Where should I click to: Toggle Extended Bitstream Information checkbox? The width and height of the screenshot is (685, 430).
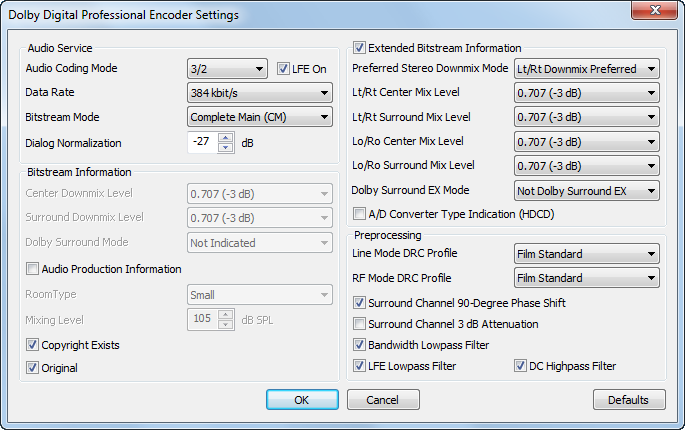(360, 48)
